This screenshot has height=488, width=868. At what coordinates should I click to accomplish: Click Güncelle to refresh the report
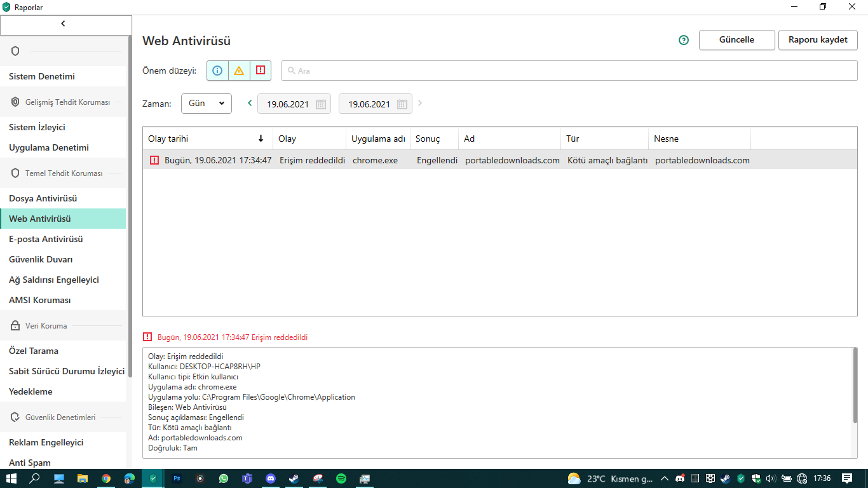pos(737,40)
